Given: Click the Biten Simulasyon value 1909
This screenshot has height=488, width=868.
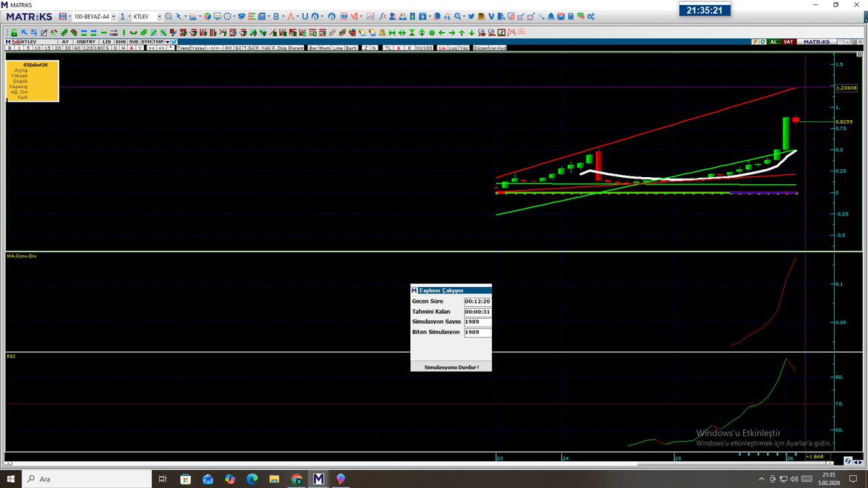Looking at the screenshot, I should click(477, 333).
